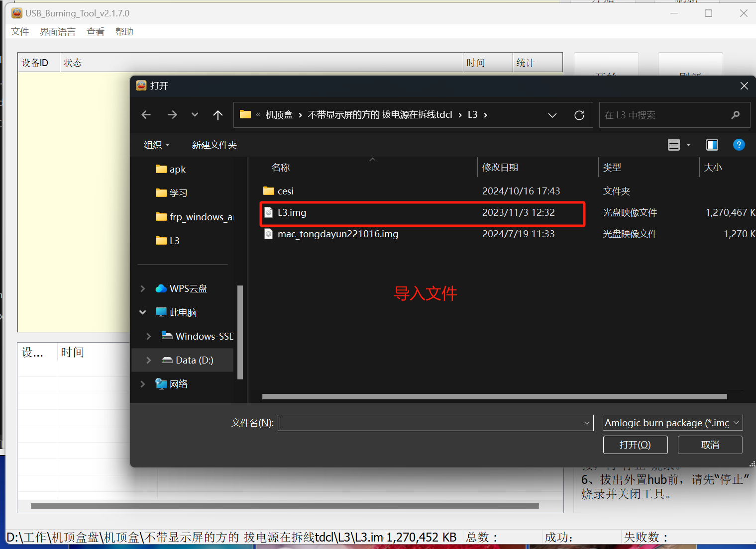Screen dimensions: 756x549
Task: Open the cesi folder
Action: click(285, 191)
